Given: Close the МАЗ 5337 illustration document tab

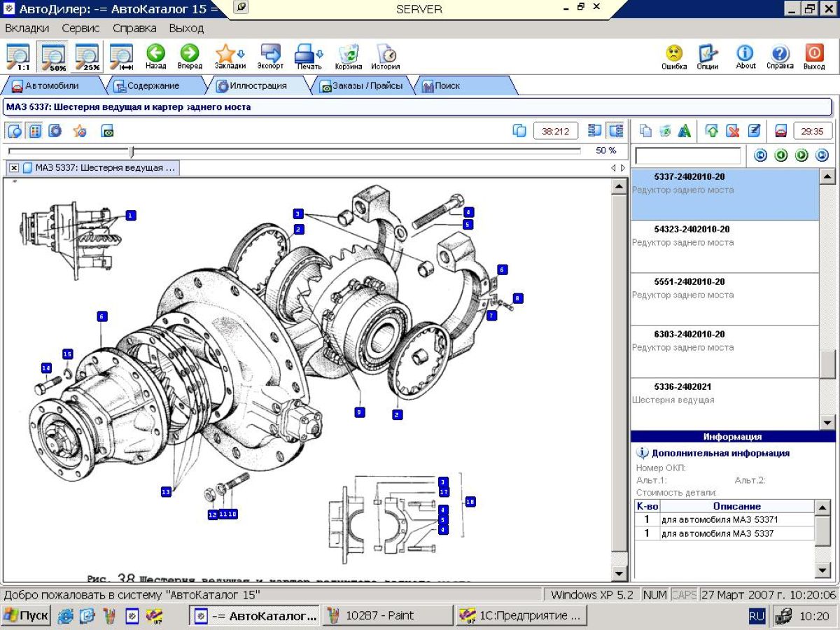Looking at the screenshot, I should (x=14, y=168).
